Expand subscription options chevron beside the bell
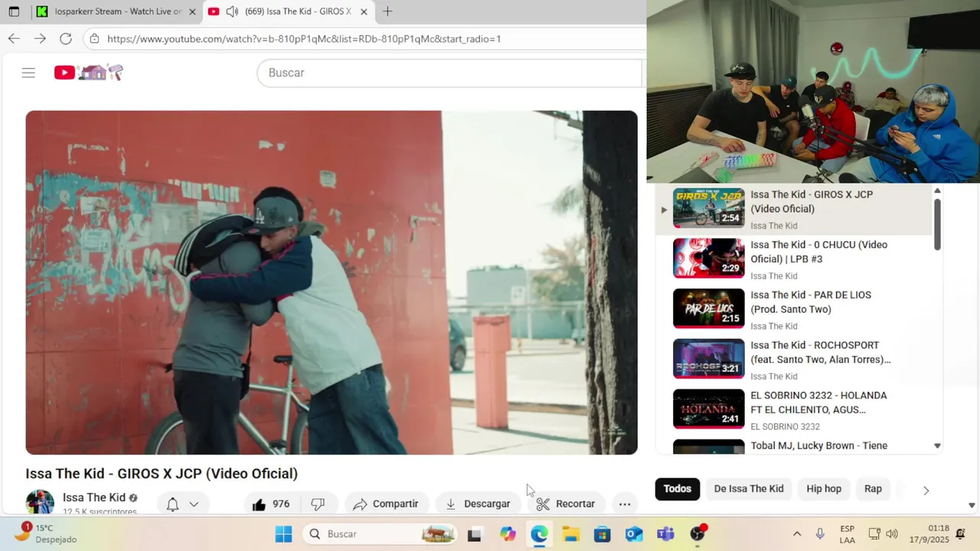The image size is (980, 551). [x=194, y=504]
